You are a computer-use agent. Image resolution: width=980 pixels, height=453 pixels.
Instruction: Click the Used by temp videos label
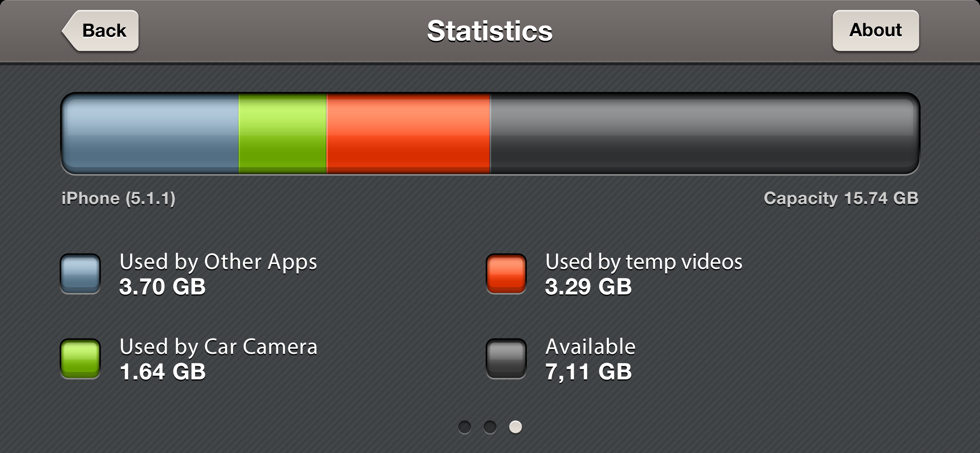[644, 262]
